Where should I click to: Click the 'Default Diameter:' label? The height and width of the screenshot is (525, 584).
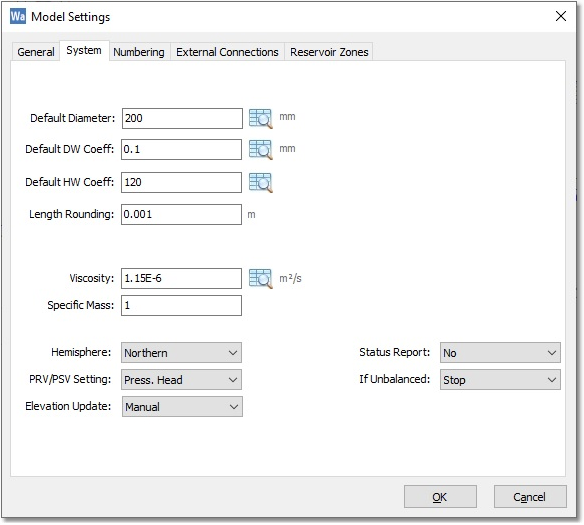(x=73, y=118)
